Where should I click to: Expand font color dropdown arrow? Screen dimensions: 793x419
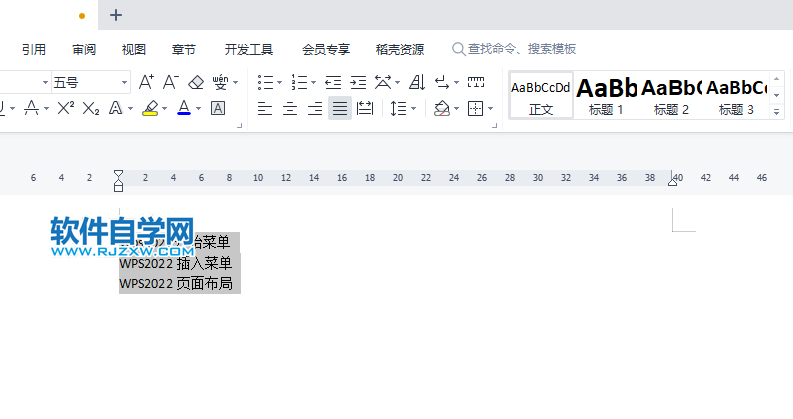pyautogui.click(x=198, y=108)
